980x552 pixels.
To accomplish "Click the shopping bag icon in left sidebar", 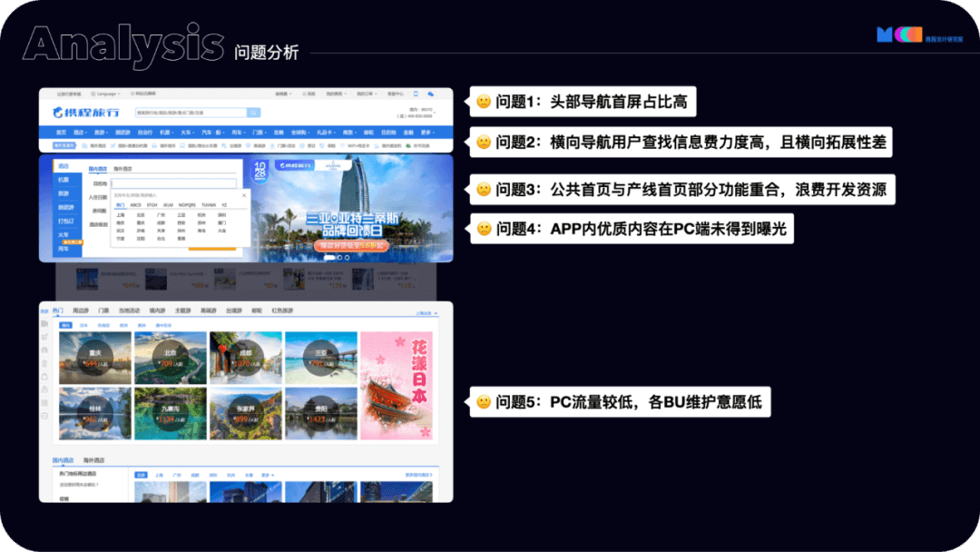I will 44,377.
